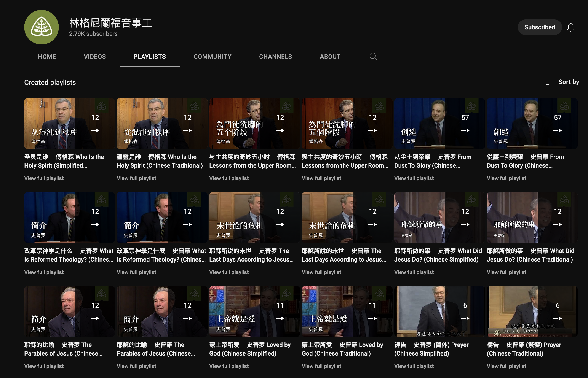Click playlist icon on 從混沌到秩序 traditional thumbnail
Image resolution: width=588 pixels, height=378 pixels.
[x=188, y=130]
